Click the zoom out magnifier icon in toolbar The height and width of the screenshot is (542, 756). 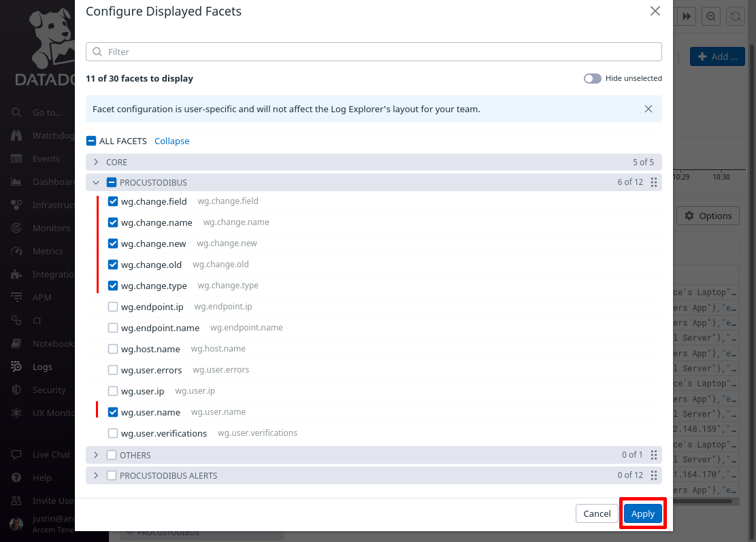point(711,16)
